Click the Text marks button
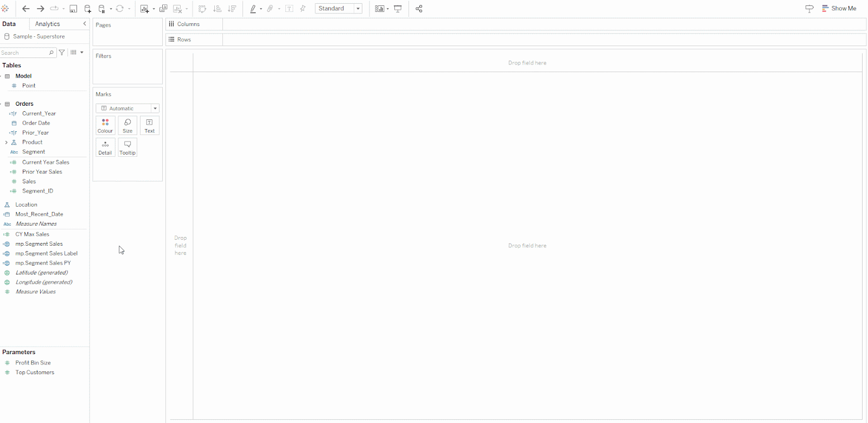The image size is (868, 423). 150,125
